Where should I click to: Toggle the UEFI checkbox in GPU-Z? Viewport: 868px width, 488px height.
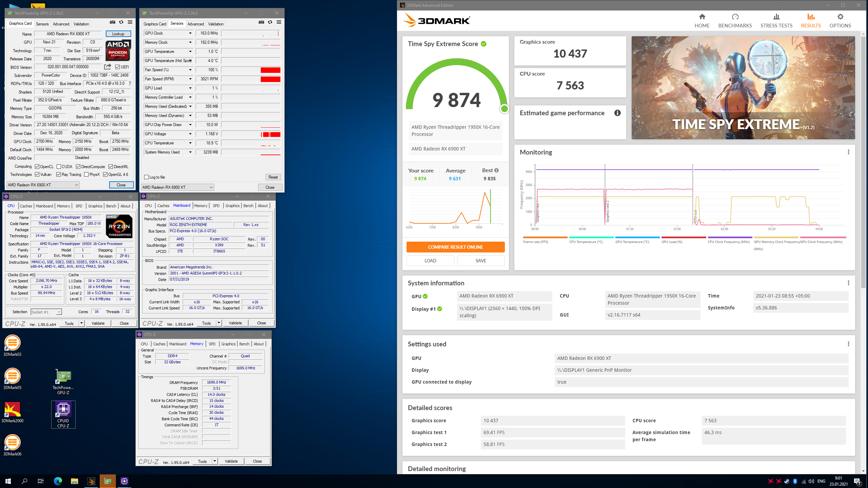(x=117, y=67)
